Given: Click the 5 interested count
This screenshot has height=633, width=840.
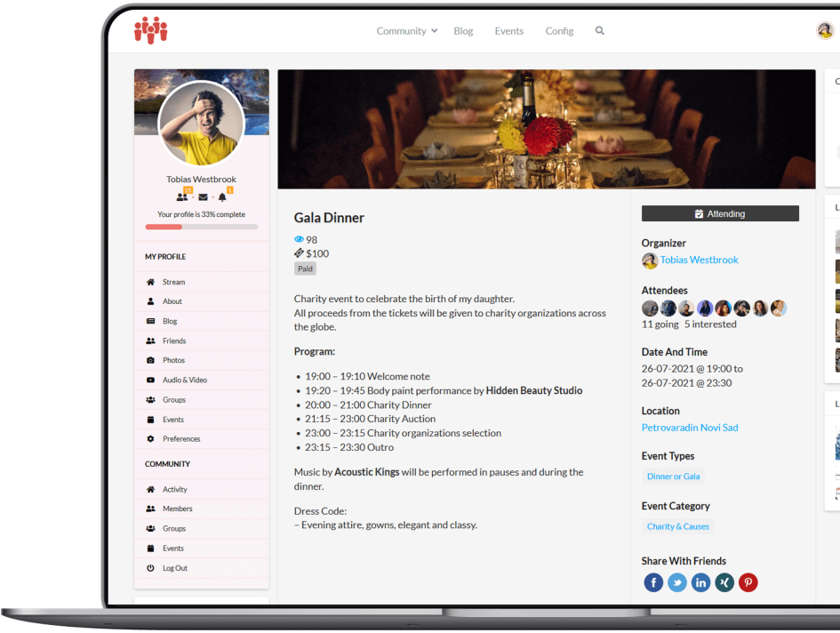Looking at the screenshot, I should [710, 325].
